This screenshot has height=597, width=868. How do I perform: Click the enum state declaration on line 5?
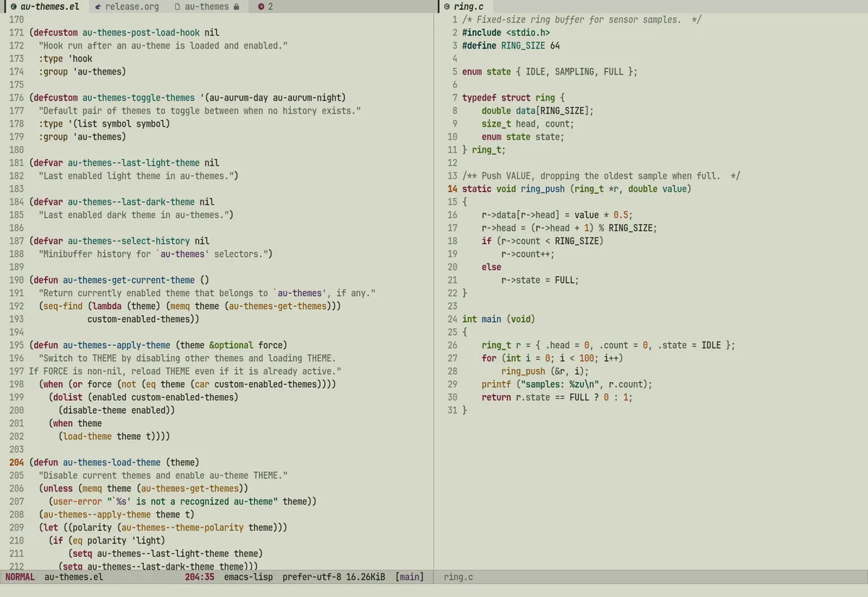550,72
